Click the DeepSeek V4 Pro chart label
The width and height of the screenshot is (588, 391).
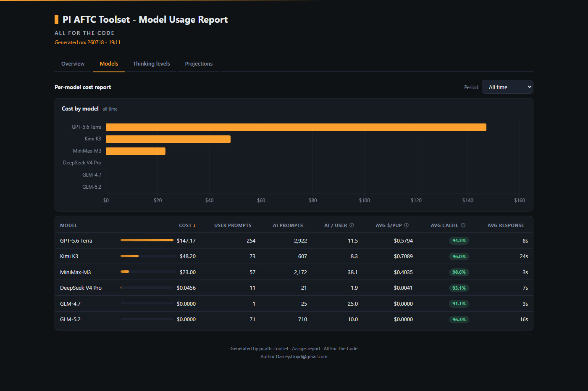pyautogui.click(x=82, y=163)
